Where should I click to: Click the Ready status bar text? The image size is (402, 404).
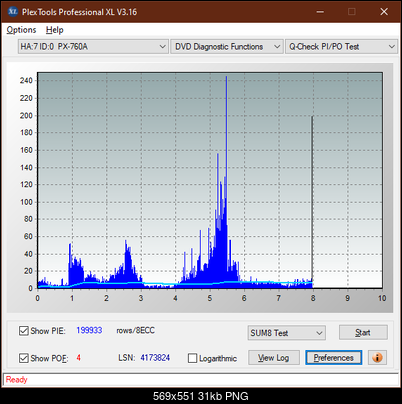(x=16, y=380)
